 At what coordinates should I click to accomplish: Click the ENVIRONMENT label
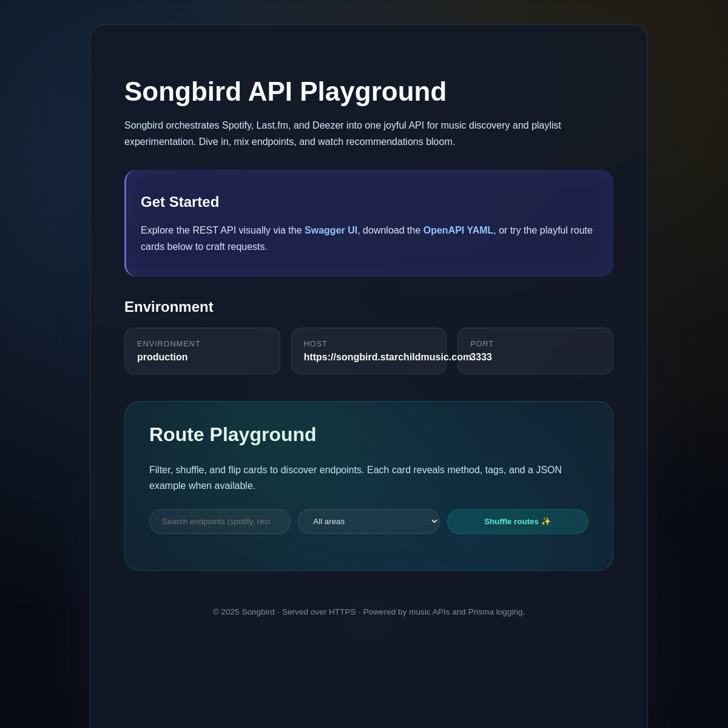tap(169, 344)
